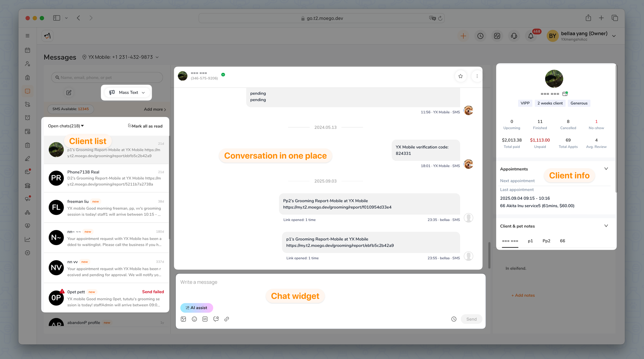The width and height of the screenshot is (644, 359).
Task: Open the calendar icon in left sidebar
Action: (x=28, y=50)
